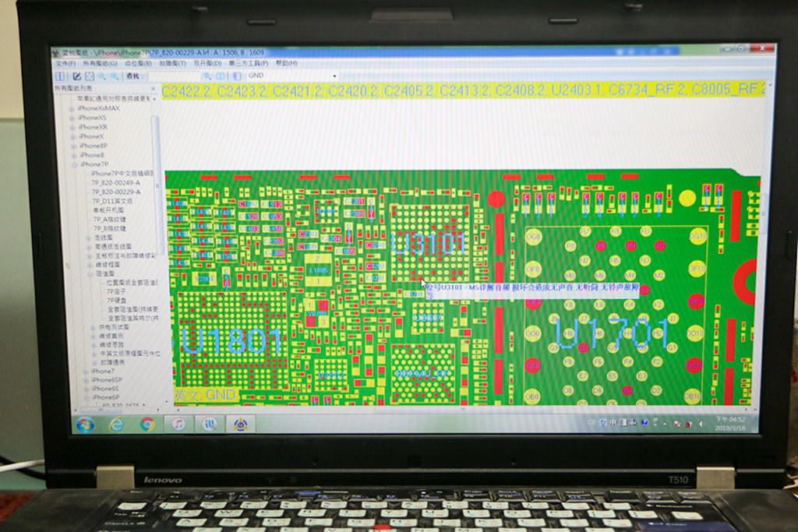The height and width of the screenshot is (532, 798).
Task: Select the iPhone6P tree item
Action: [x=106, y=397]
